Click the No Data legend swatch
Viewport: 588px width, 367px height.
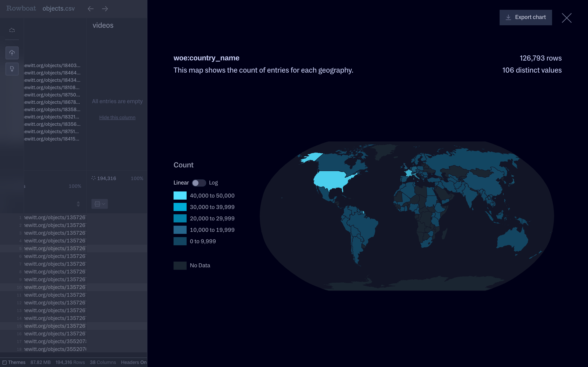click(x=180, y=265)
